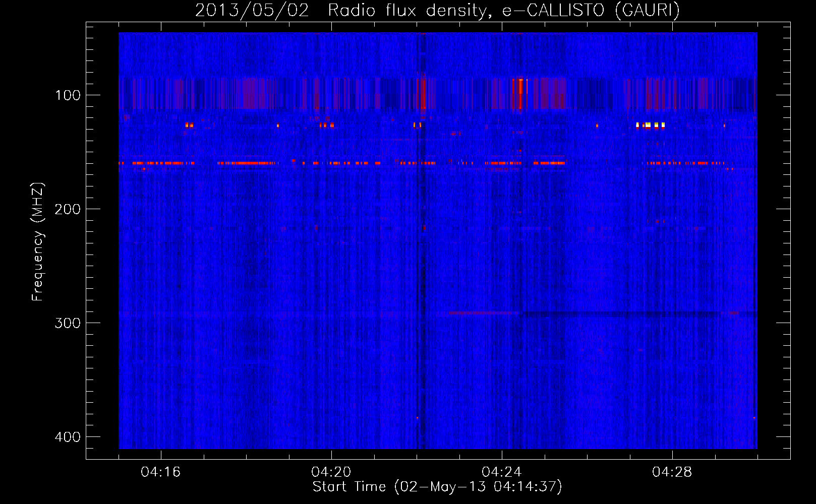Click the "04:20" time tick label
Image resolution: width=816 pixels, height=504 pixels.
331,472
